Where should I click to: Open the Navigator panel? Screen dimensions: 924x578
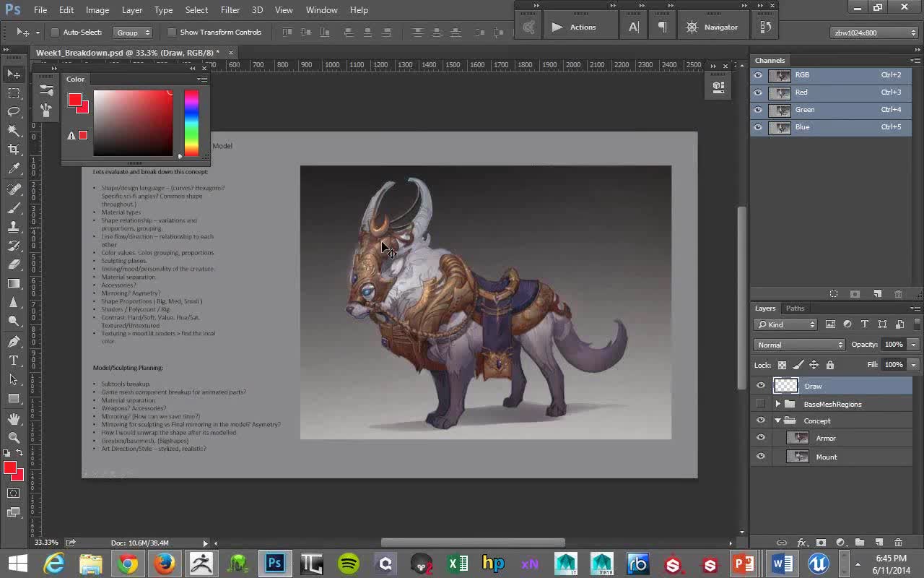(712, 27)
